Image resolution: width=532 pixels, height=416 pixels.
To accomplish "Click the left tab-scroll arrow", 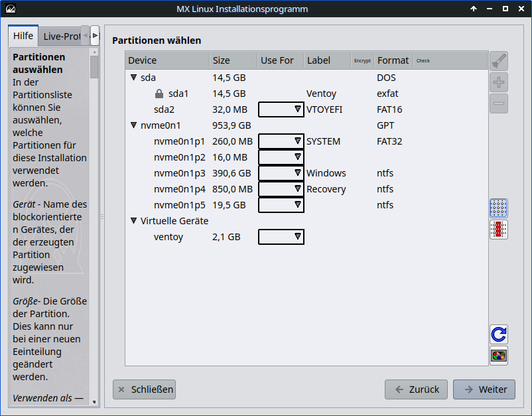I will coord(85,35).
